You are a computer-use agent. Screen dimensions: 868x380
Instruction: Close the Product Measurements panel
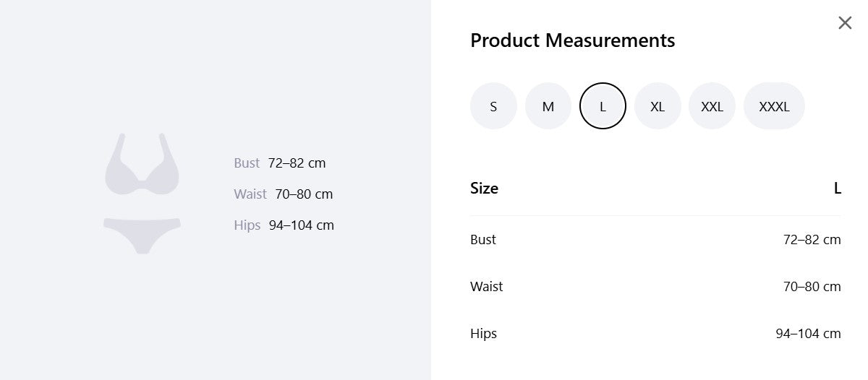click(x=845, y=23)
